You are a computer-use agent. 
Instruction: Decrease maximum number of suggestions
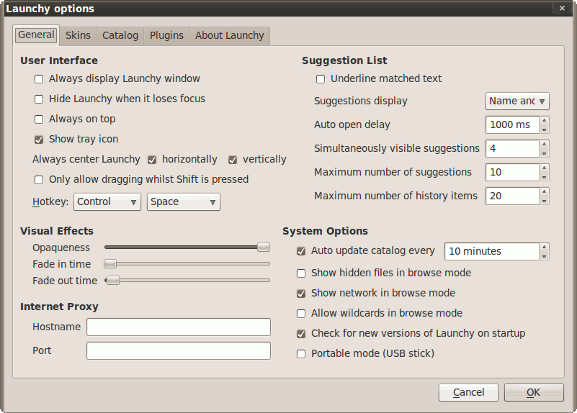coord(544,177)
